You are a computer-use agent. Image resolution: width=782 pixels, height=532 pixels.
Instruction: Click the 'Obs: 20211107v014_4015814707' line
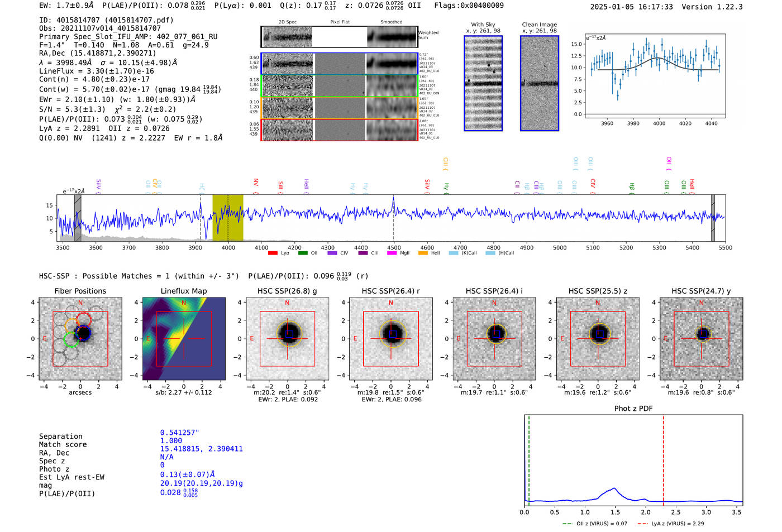[100, 28]
